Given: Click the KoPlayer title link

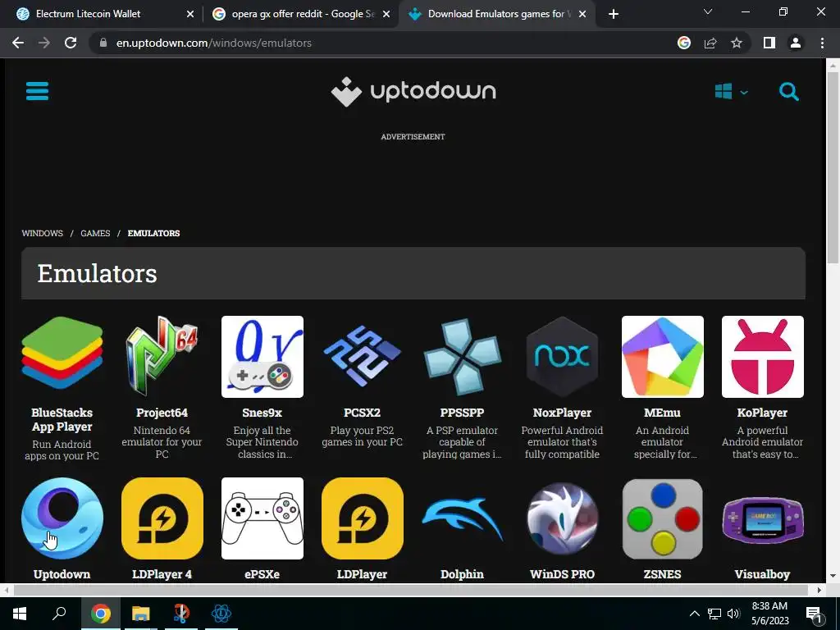Looking at the screenshot, I should click(762, 413).
